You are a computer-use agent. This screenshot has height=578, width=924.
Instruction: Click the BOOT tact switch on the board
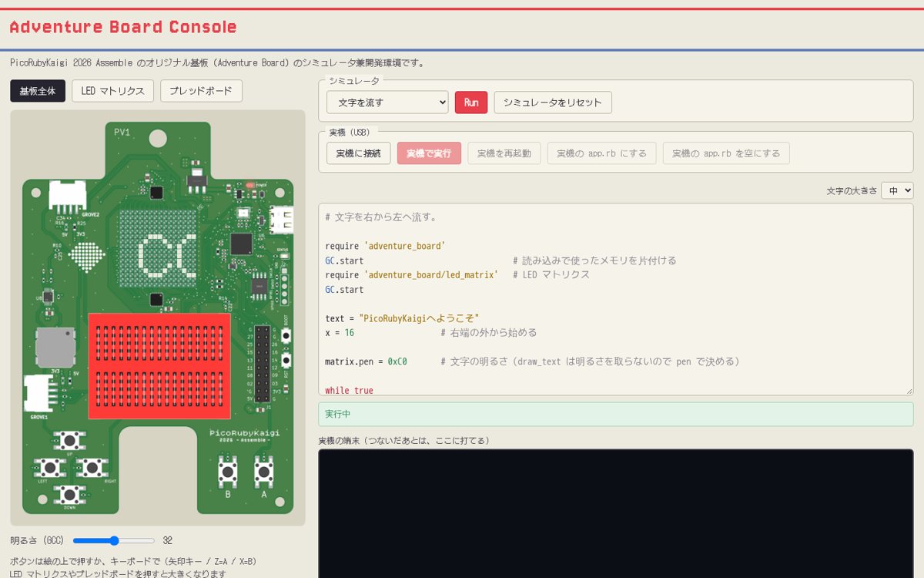pyautogui.click(x=286, y=336)
